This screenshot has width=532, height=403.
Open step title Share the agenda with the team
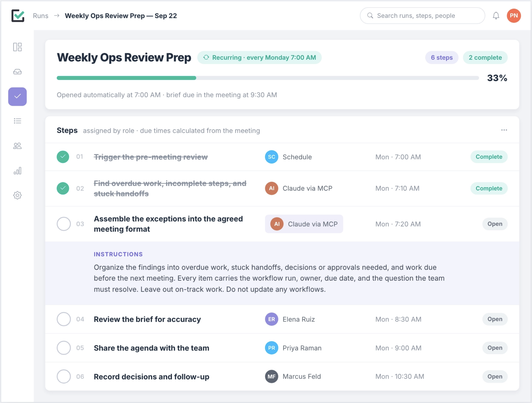[152, 348]
